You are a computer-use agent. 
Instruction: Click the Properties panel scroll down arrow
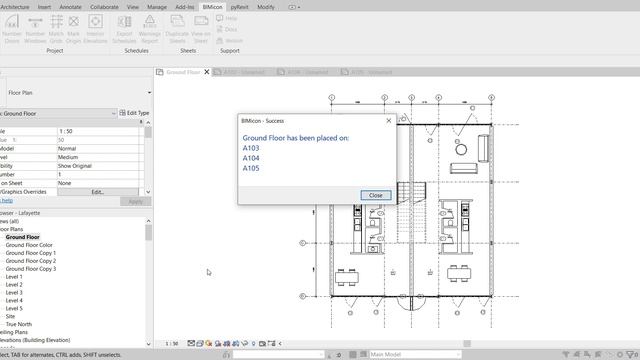[148, 192]
